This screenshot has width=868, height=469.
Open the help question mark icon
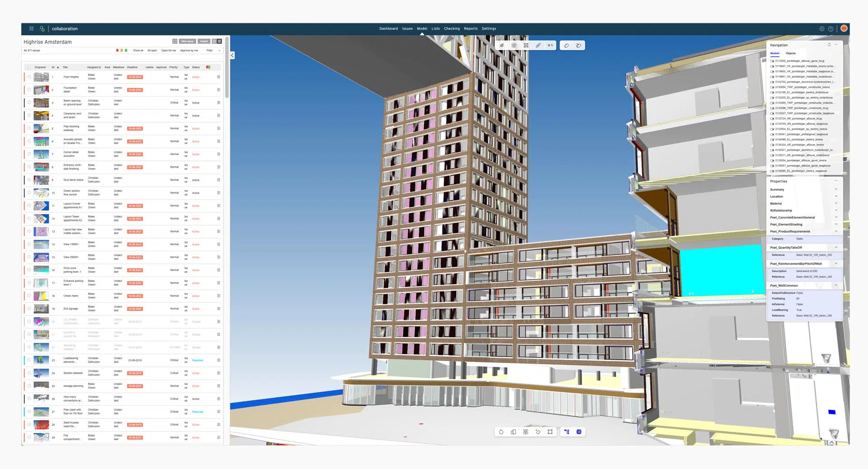coord(830,29)
